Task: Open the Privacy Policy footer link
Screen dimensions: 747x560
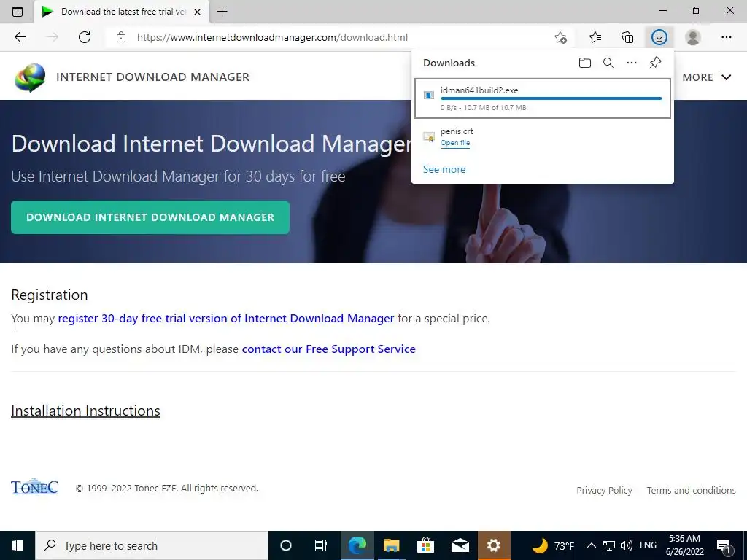Action: click(x=604, y=491)
